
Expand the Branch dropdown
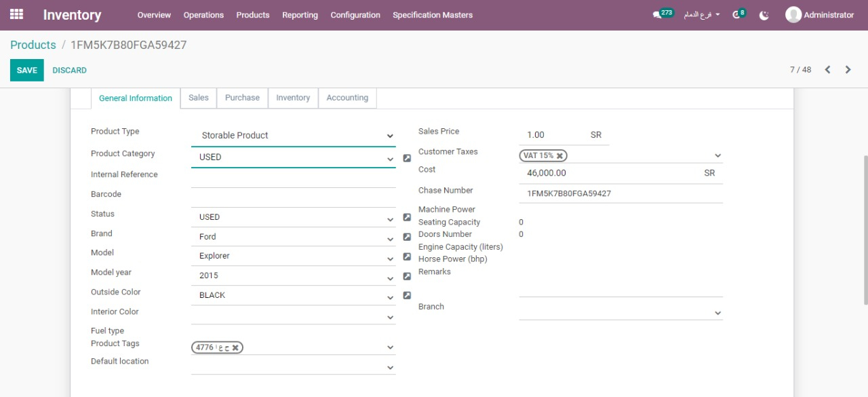click(717, 314)
